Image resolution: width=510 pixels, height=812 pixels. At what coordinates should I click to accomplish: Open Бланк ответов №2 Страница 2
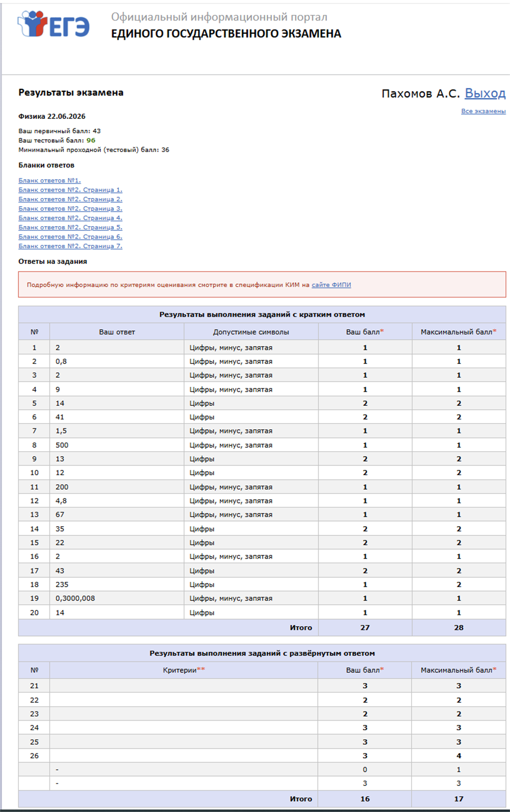click(70, 199)
